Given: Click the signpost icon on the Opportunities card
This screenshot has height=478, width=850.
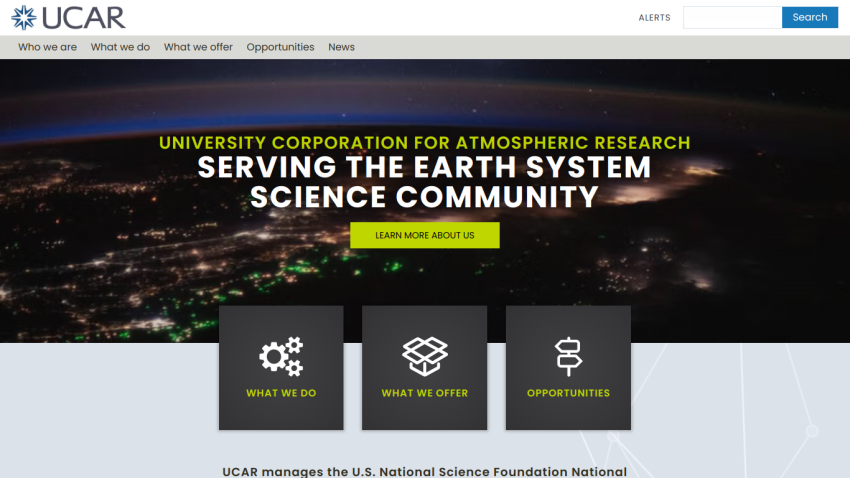Looking at the screenshot, I should click(568, 357).
